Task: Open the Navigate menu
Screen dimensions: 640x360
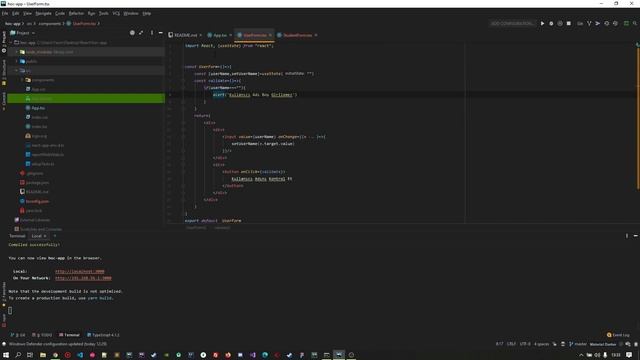Action: 43,13
